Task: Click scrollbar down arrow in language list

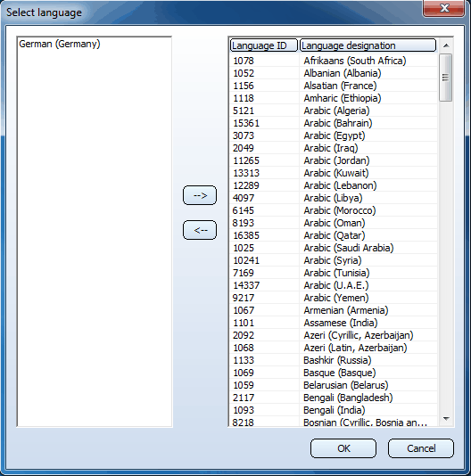Action: [x=446, y=419]
